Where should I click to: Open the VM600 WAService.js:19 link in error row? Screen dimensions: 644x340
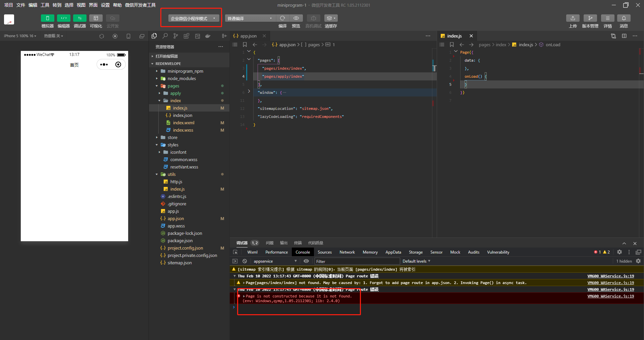611,296
